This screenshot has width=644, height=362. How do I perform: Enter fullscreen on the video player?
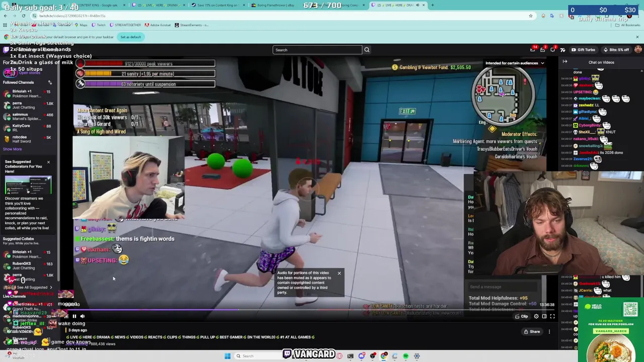click(x=552, y=316)
